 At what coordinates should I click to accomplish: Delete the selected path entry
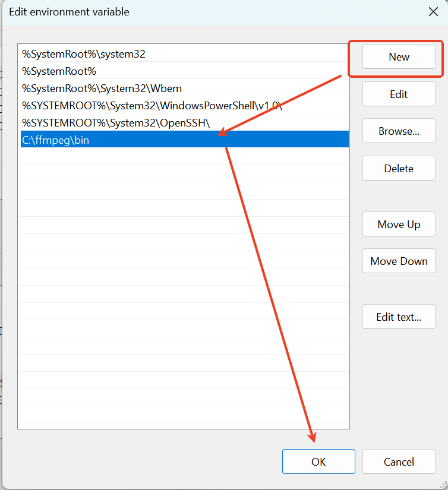[399, 169]
